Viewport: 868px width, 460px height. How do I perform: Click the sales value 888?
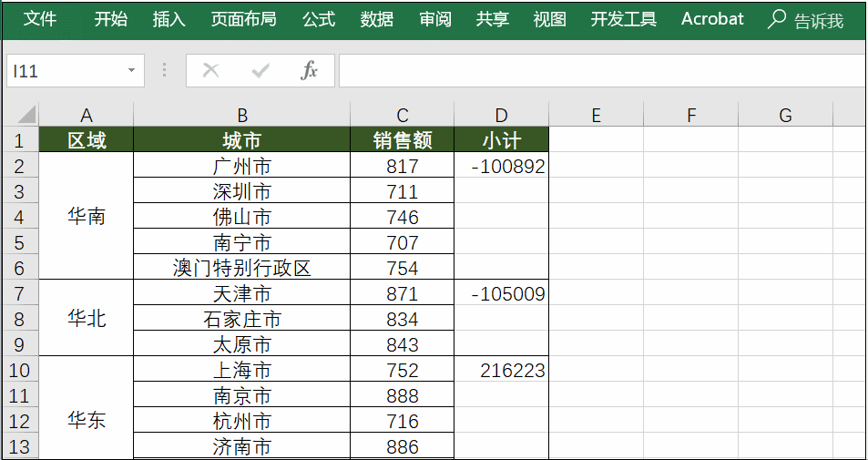coord(403,395)
